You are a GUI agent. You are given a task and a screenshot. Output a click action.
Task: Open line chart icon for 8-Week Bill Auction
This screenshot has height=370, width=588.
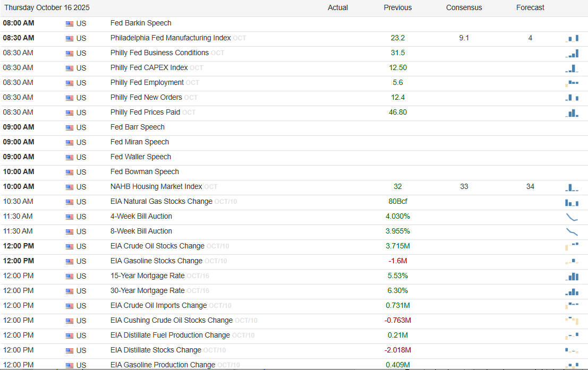pos(572,231)
